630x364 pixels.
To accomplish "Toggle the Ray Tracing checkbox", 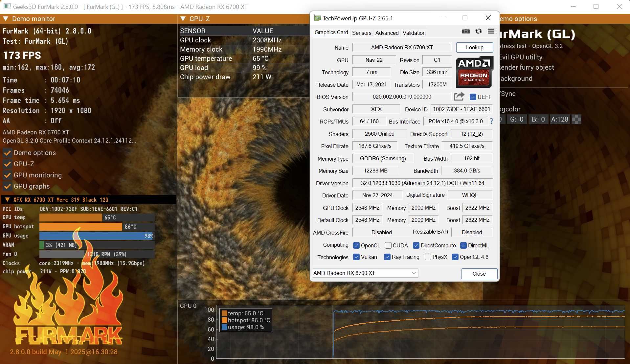I will pos(387,257).
